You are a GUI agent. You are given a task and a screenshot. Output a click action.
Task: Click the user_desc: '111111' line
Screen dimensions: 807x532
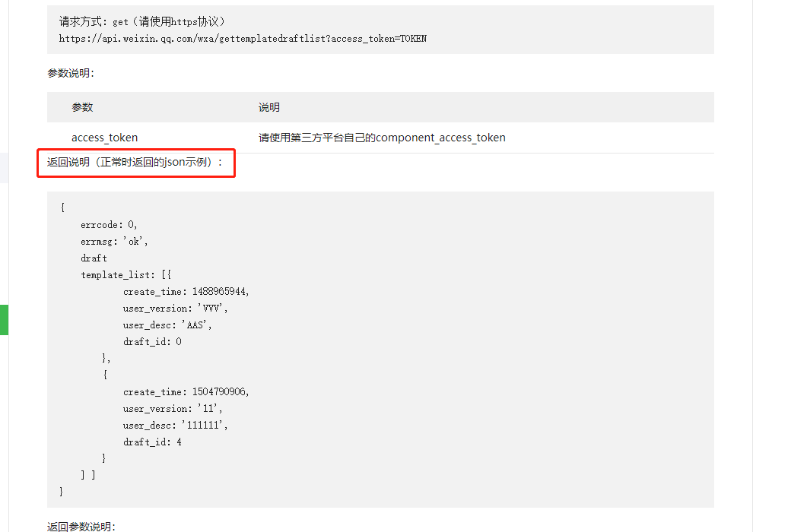(175, 426)
